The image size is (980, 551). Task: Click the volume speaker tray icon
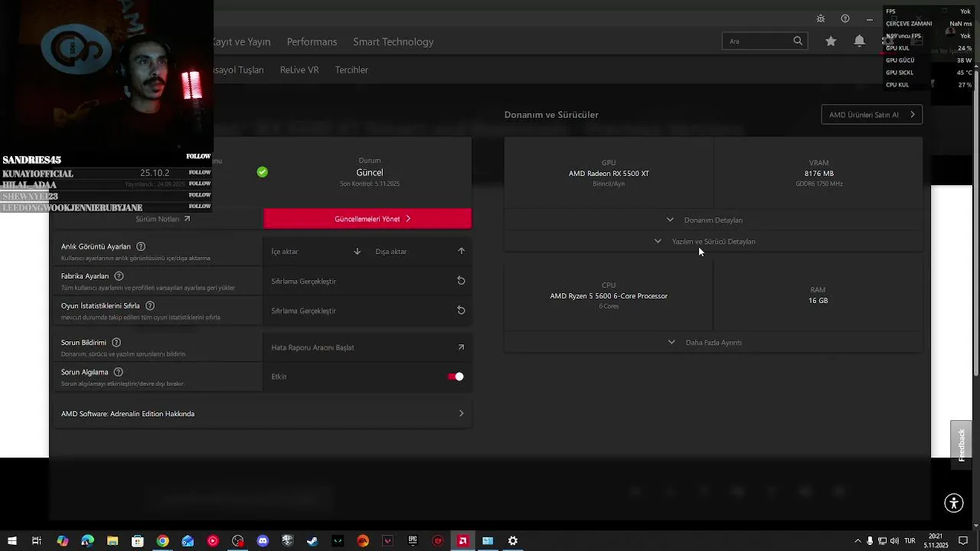pyautogui.click(x=894, y=541)
